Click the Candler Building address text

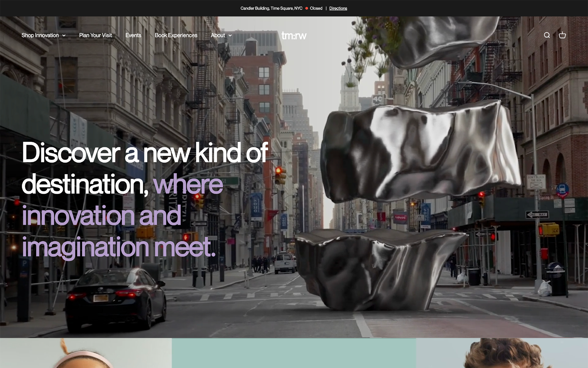pyautogui.click(x=271, y=8)
